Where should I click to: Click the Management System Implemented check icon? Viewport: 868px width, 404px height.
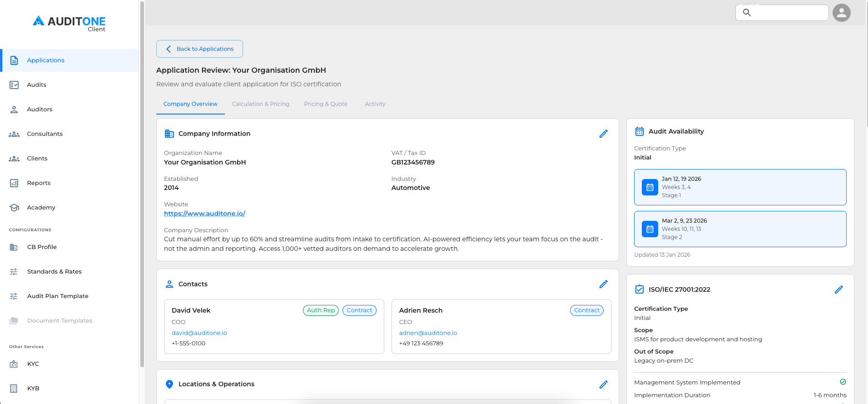tap(843, 382)
